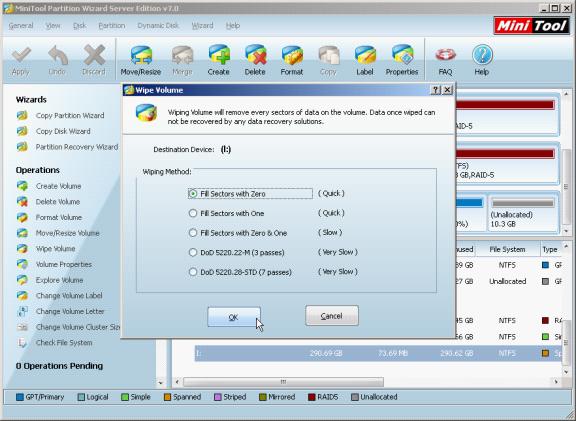Open the Wizard menu

pos(202,26)
